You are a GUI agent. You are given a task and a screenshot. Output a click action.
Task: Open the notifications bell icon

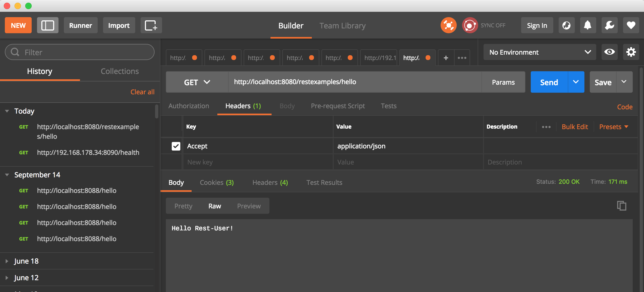tap(588, 25)
